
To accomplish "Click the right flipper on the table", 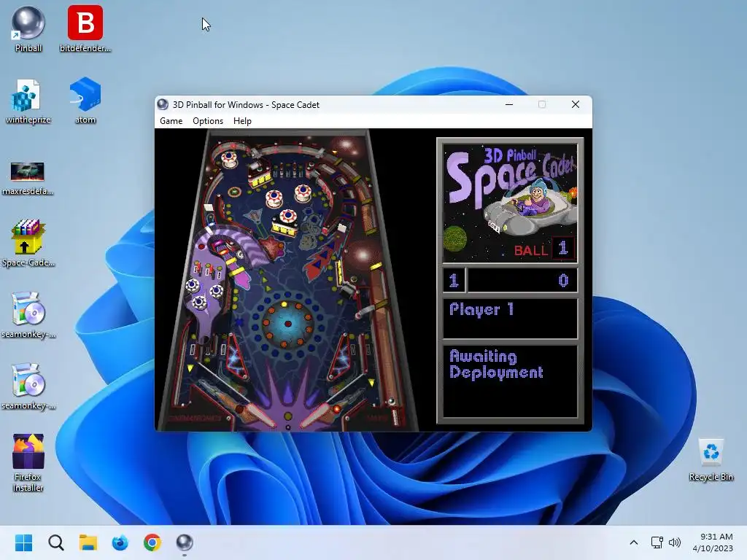I will pos(320,416).
